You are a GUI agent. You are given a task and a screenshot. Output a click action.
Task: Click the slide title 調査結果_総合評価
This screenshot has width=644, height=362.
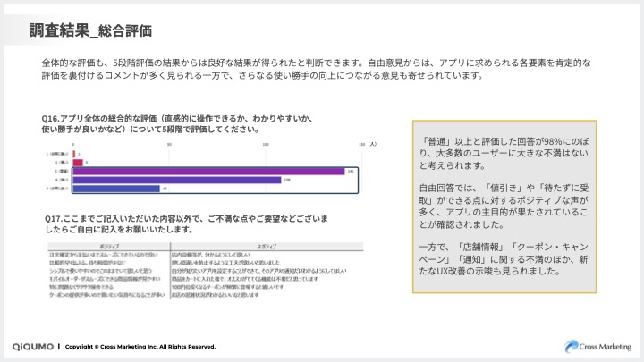point(90,30)
